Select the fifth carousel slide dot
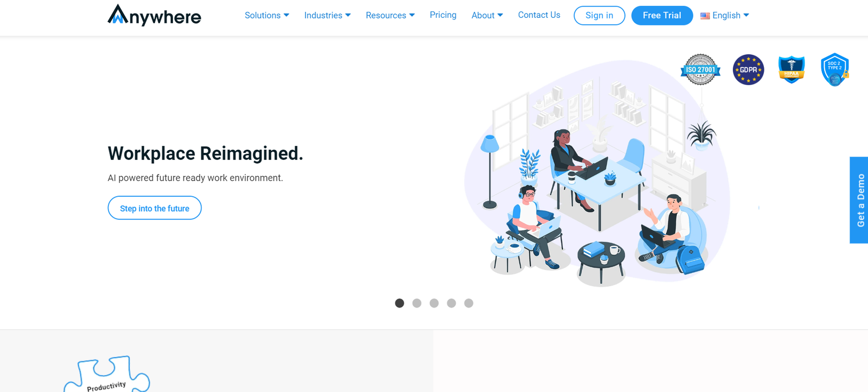 (x=469, y=303)
